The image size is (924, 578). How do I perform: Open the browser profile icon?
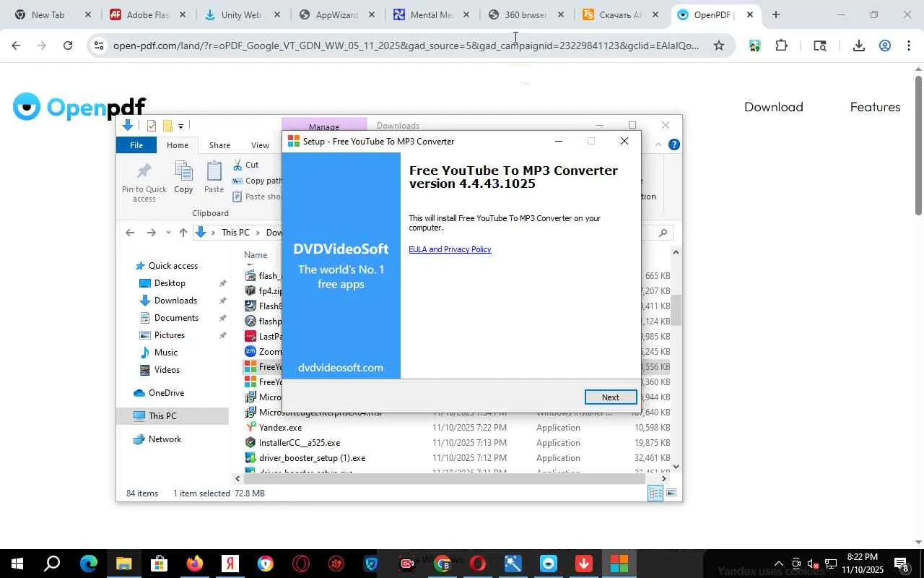[x=885, y=46]
